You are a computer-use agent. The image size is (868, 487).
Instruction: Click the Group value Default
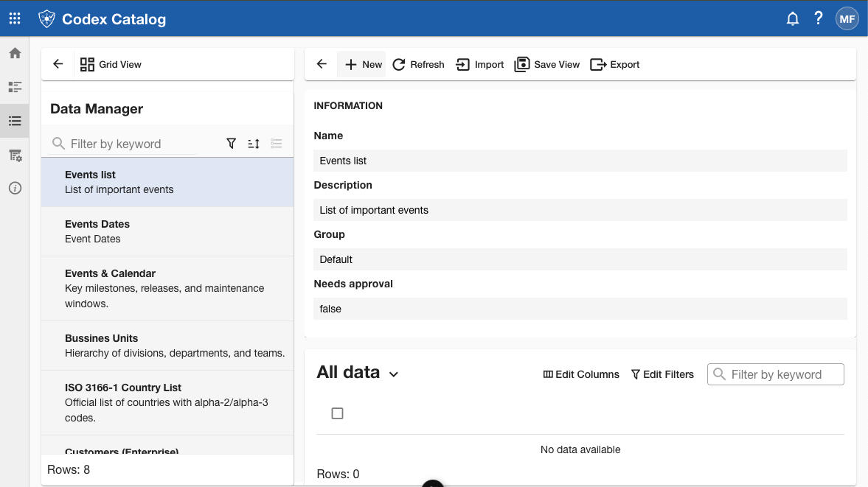coord(580,259)
